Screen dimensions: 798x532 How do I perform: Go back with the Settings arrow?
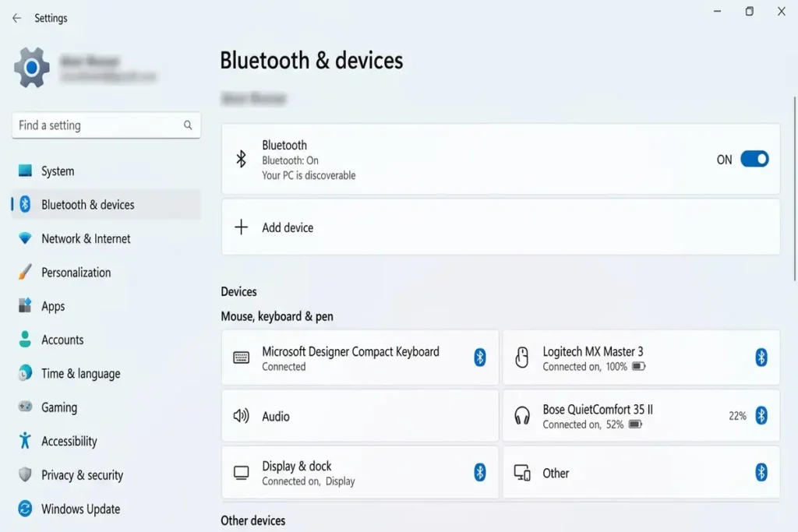coord(17,19)
